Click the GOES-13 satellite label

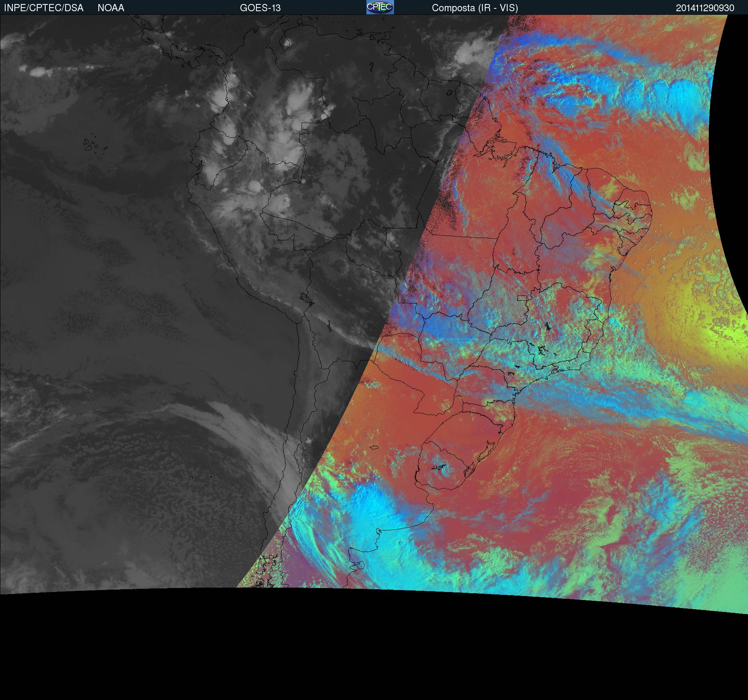pyautogui.click(x=260, y=8)
